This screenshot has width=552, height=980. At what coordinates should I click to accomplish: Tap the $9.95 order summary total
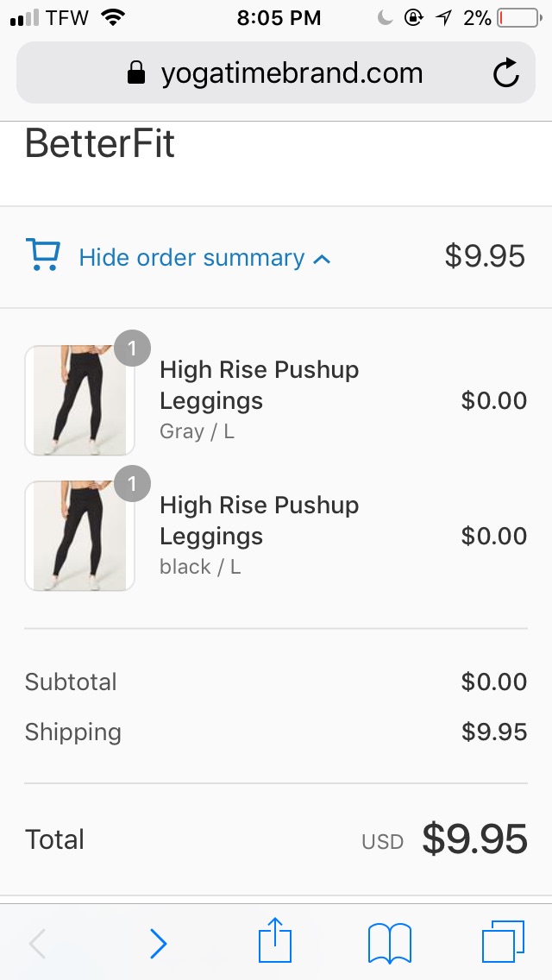(x=485, y=256)
